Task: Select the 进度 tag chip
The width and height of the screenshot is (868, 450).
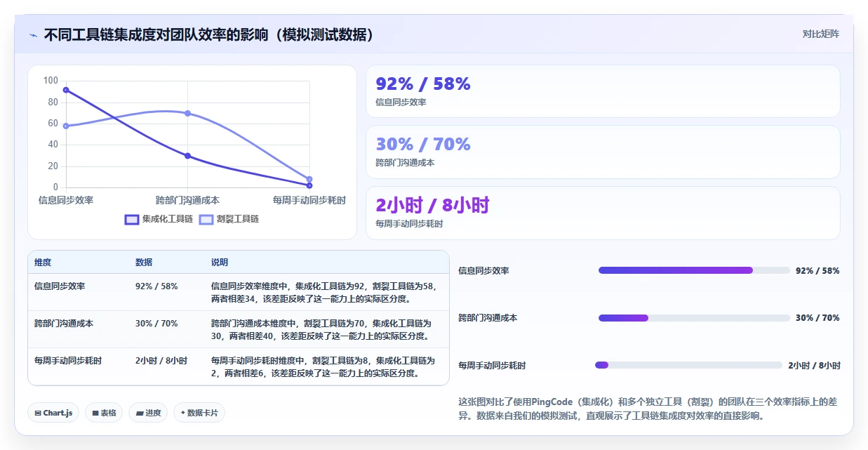Action: (x=148, y=413)
